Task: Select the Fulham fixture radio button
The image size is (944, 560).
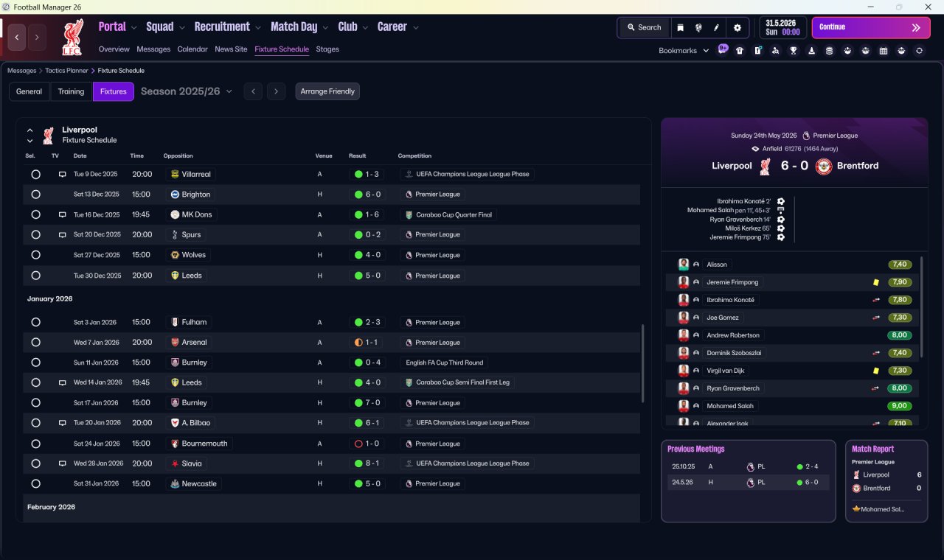Action: (x=35, y=322)
